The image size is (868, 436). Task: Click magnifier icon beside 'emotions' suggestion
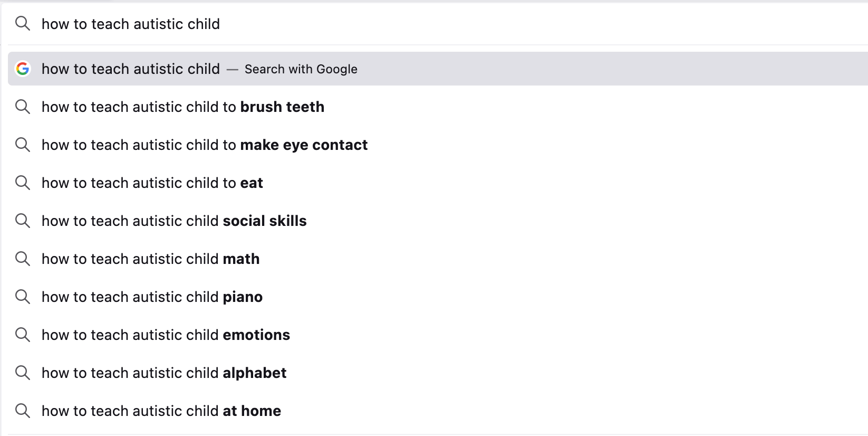tap(23, 335)
